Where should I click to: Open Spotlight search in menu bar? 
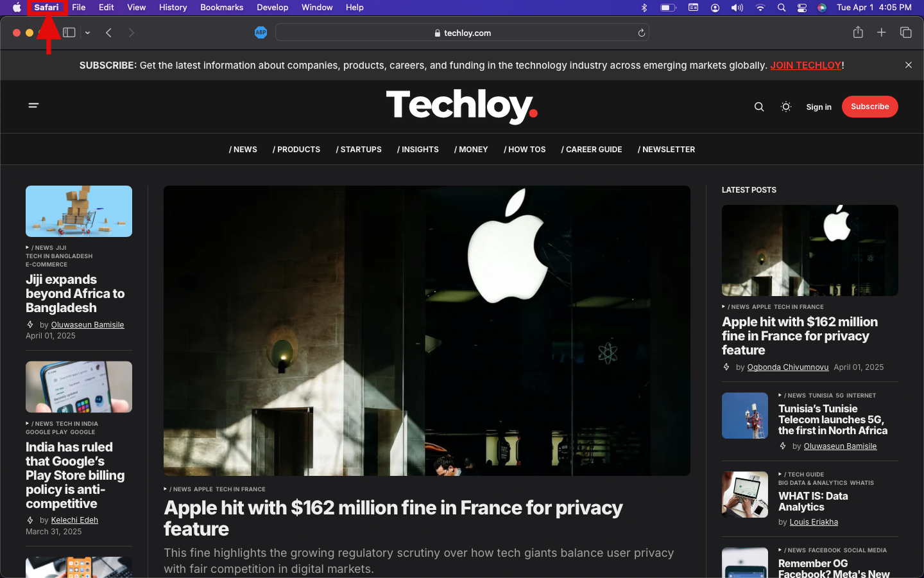coord(782,8)
